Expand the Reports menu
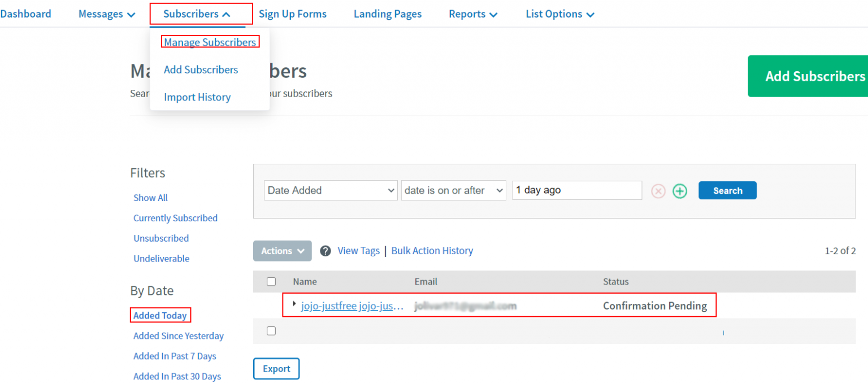Viewport: 868px width, 384px height. (473, 14)
